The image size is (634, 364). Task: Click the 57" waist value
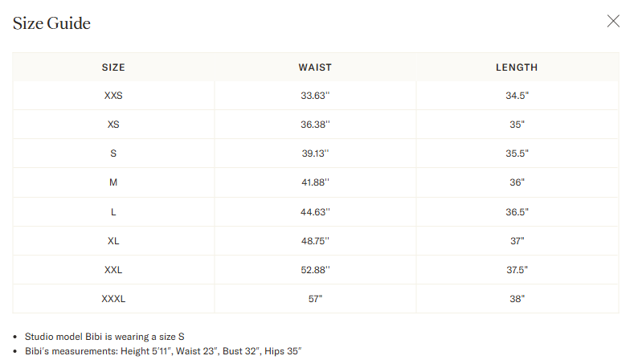pos(315,299)
